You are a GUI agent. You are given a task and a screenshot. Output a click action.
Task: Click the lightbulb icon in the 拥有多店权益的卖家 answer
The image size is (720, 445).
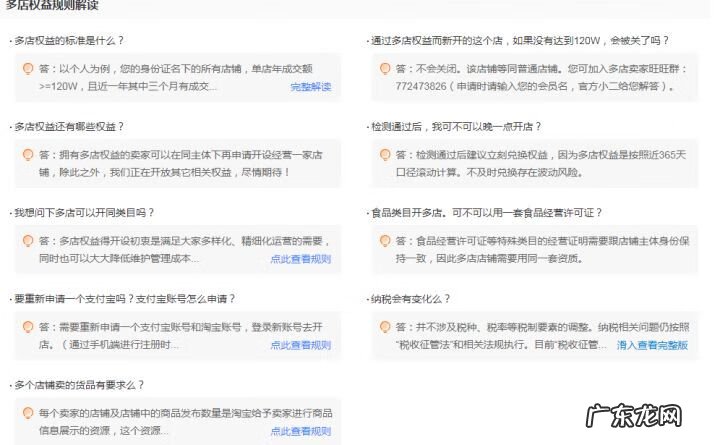(28, 155)
